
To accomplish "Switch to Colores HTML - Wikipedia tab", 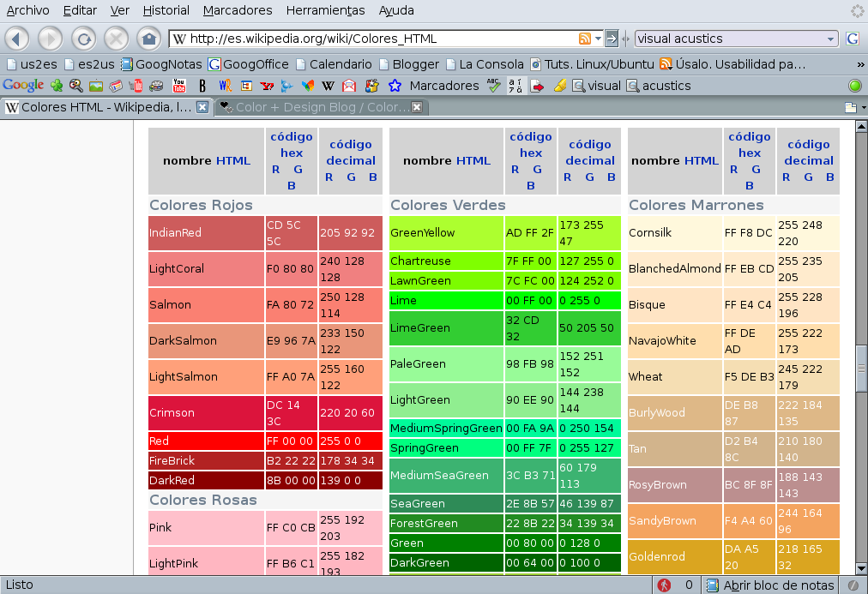I will pos(106,107).
